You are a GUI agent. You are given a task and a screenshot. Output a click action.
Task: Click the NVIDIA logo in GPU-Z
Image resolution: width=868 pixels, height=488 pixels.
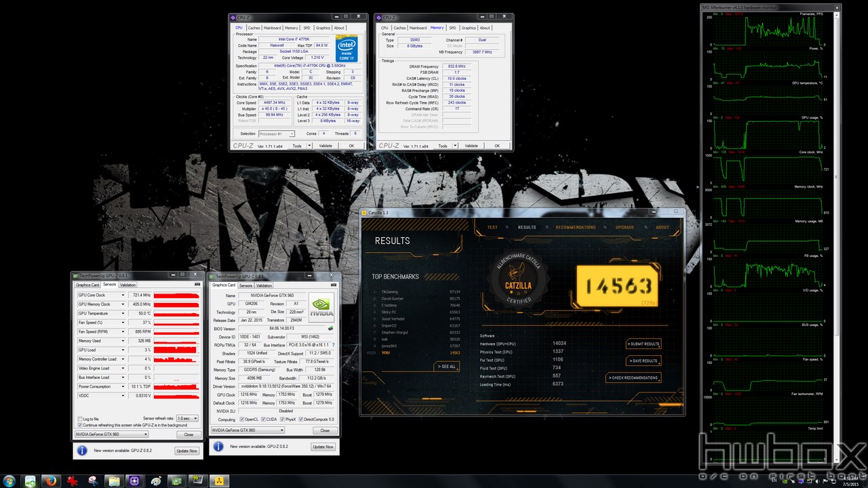pos(321,308)
